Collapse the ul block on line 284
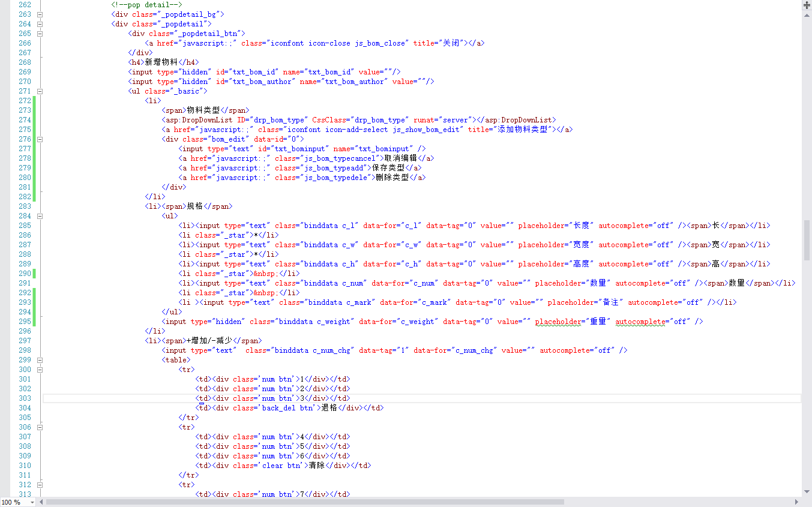 (x=40, y=216)
